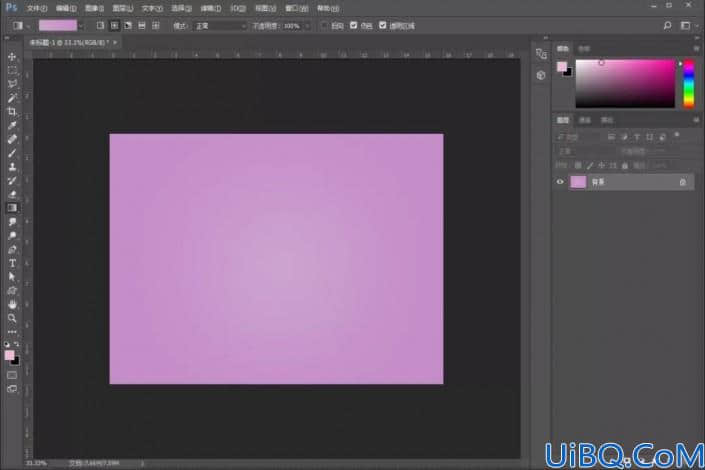The height and width of the screenshot is (470, 705).
Task: Select the Horizontal Type tool
Action: coord(12,264)
